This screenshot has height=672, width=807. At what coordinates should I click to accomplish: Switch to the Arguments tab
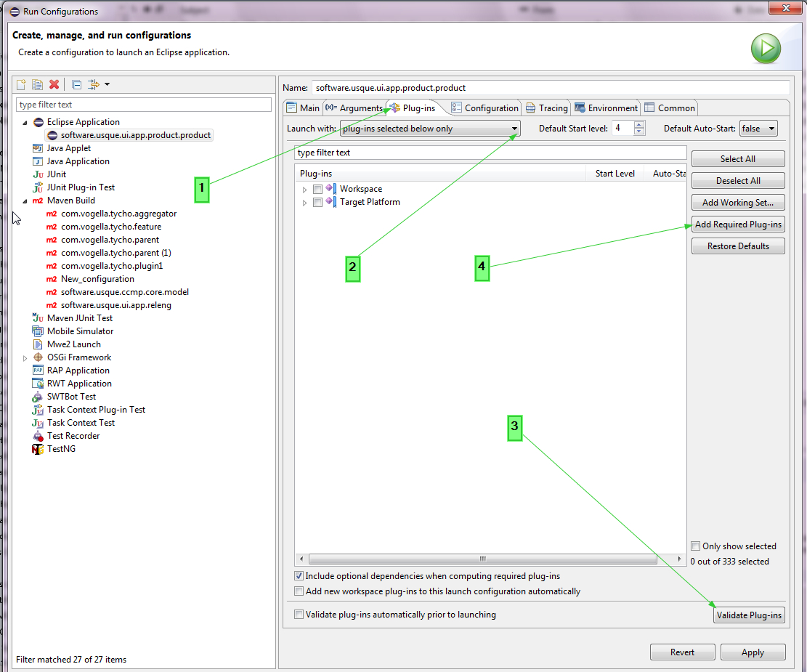354,108
